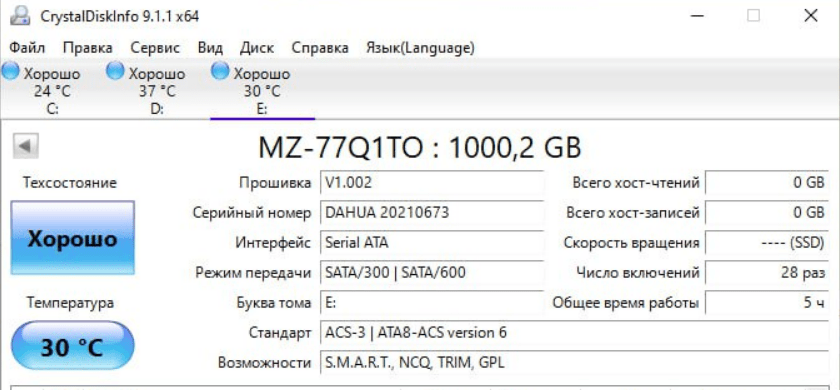Go to previous disk with left arrow
The image size is (840, 390).
(25, 146)
